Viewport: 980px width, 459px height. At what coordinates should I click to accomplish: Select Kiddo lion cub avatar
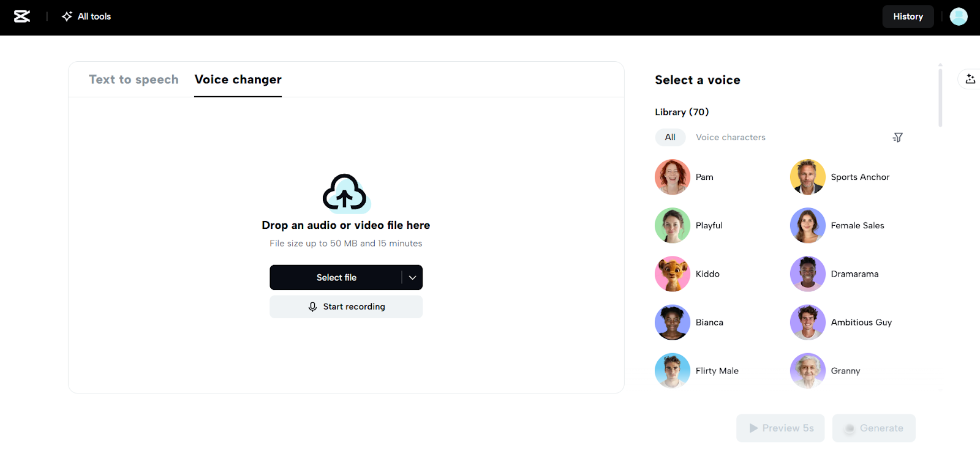coord(673,274)
